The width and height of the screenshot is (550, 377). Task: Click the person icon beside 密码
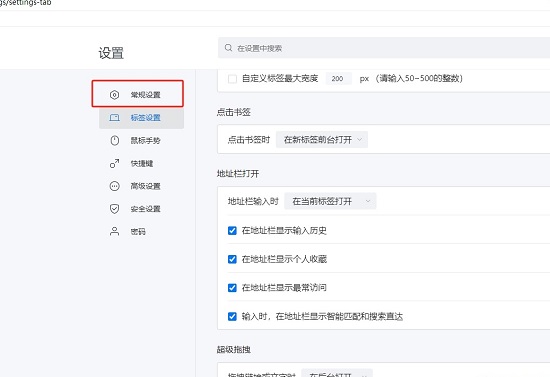(114, 231)
